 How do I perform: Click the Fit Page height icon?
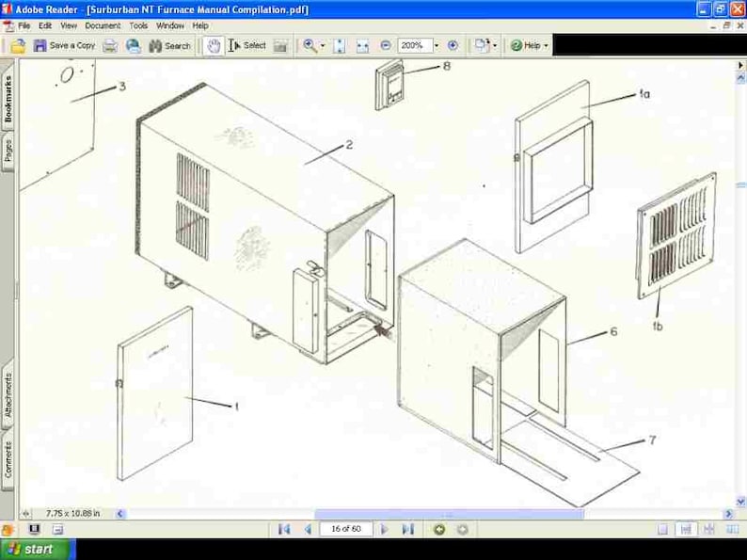(340, 46)
